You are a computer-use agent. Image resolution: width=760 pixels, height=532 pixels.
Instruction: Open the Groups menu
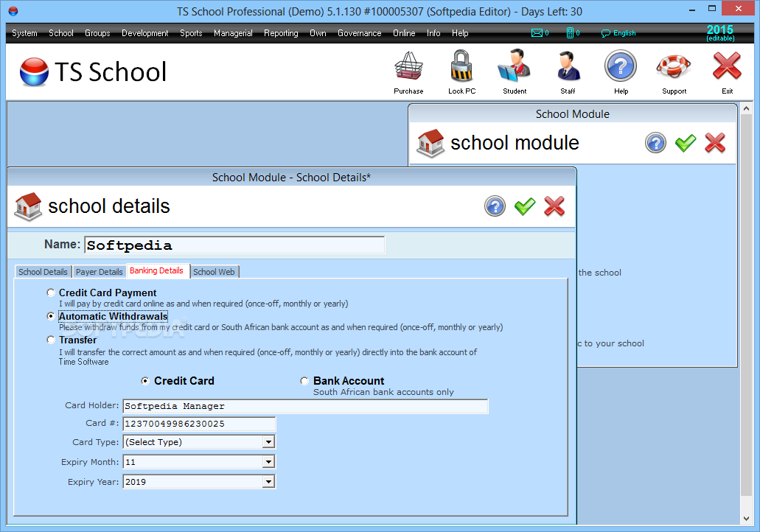97,33
